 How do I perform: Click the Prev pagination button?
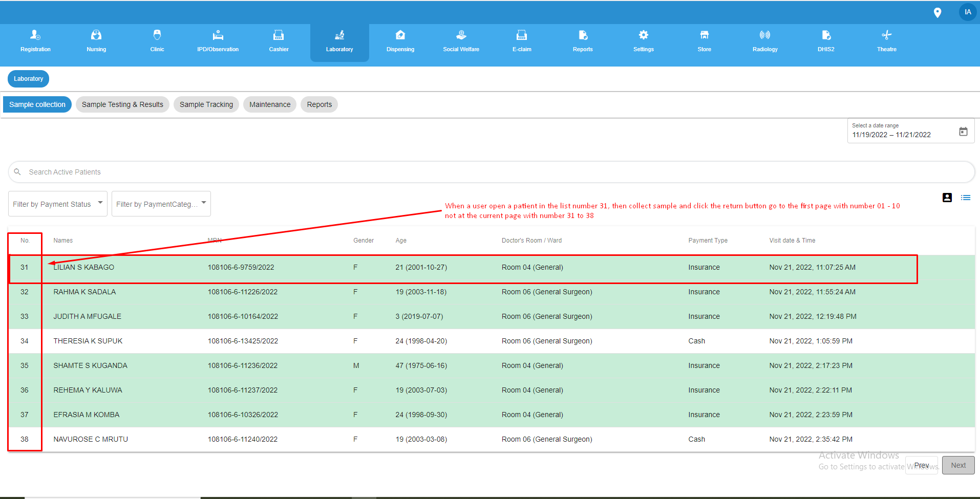(x=921, y=465)
